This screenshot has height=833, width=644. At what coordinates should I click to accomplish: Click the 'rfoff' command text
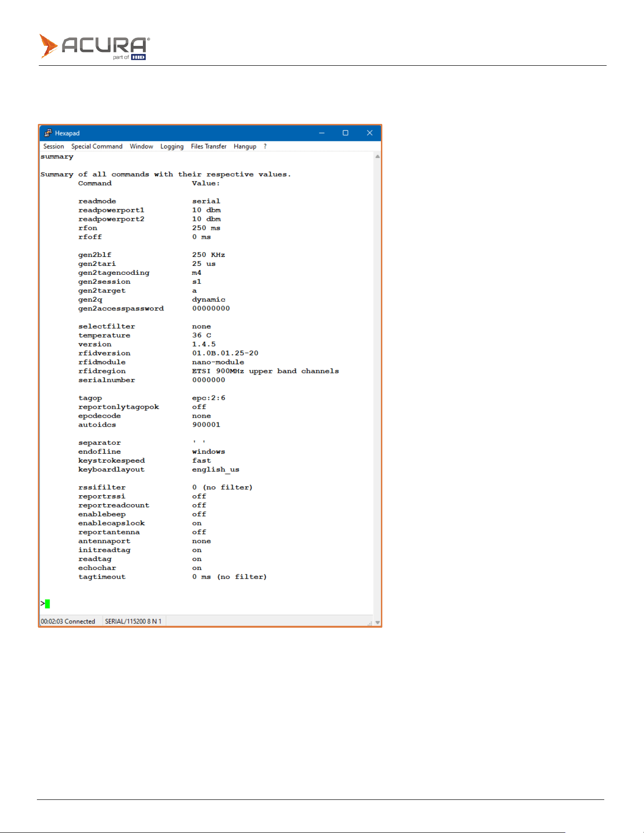tap(90, 237)
